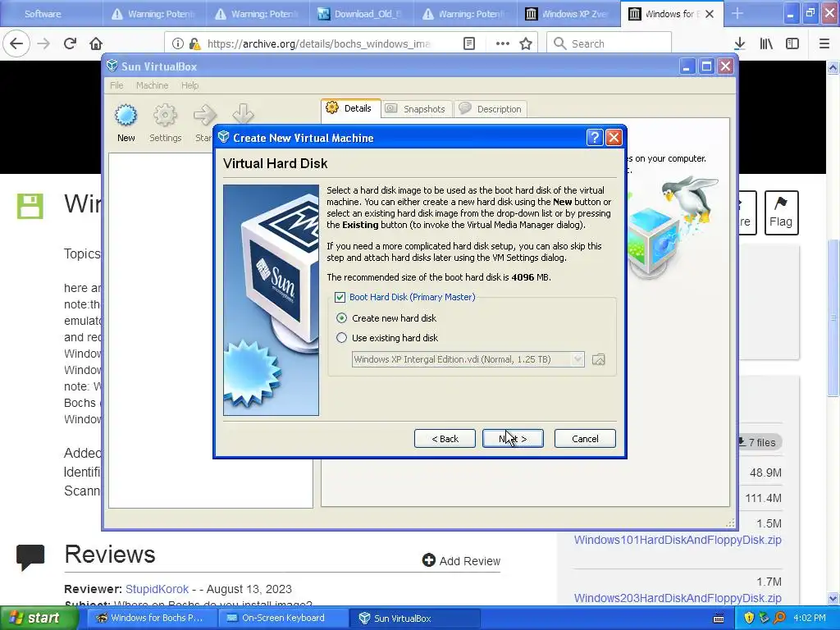Viewport: 840px width, 630px height.
Task: Open Firefox hamburger menu
Action: click(824, 43)
